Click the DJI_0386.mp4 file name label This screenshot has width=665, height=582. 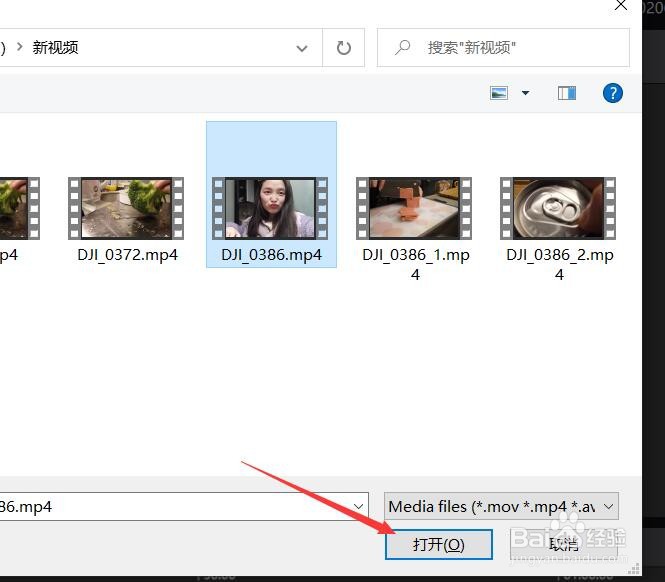(x=271, y=255)
